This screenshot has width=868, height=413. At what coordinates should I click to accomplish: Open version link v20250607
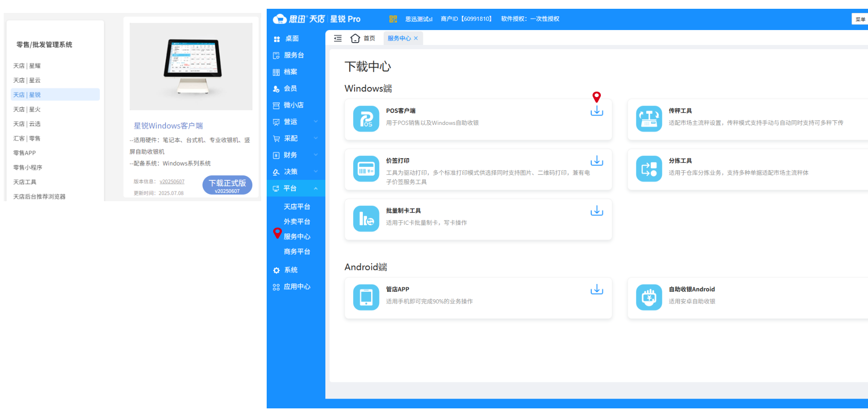pyautogui.click(x=172, y=182)
